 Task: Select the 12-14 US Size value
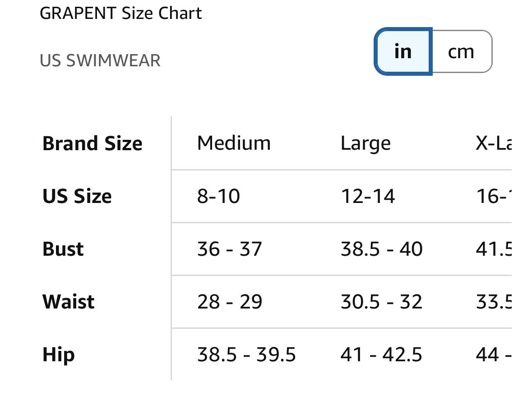[x=367, y=196]
